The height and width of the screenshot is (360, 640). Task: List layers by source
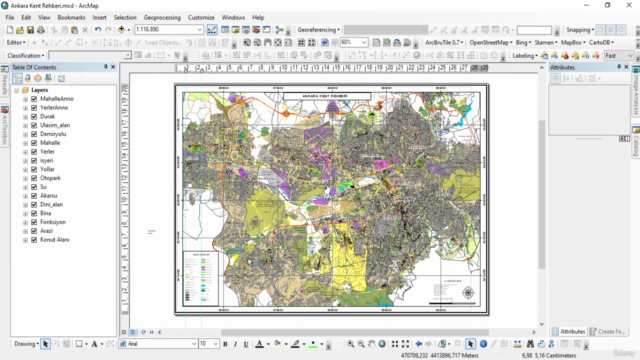[x=28, y=78]
